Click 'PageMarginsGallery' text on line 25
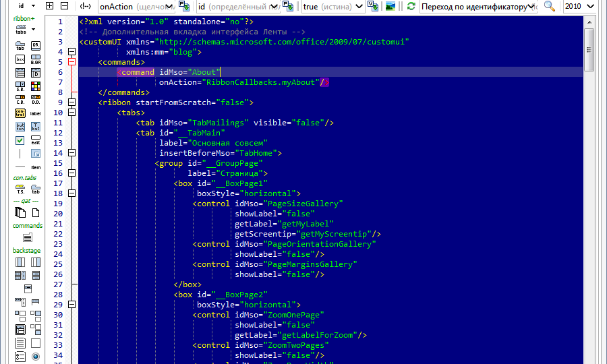This screenshot has width=607, height=364. [310, 265]
